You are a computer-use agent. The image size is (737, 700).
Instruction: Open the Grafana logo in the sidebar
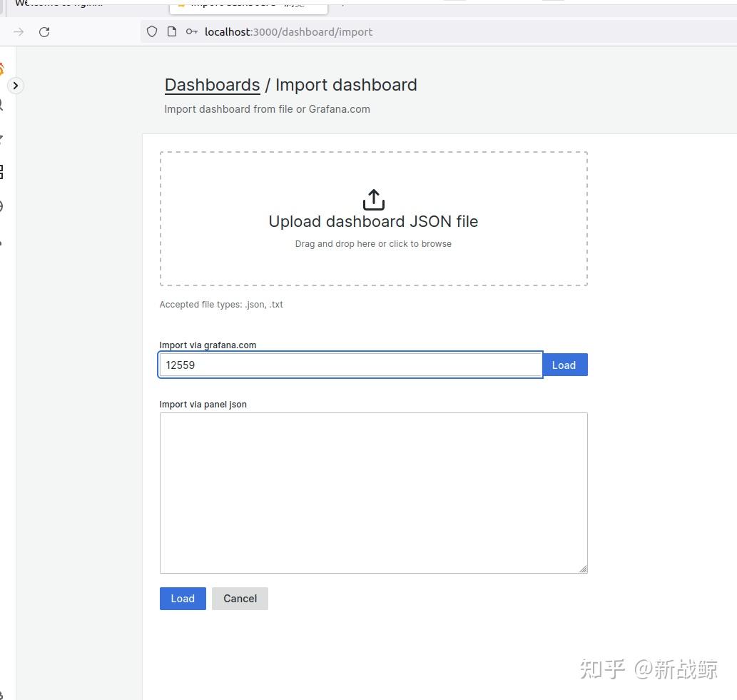coord(4,69)
